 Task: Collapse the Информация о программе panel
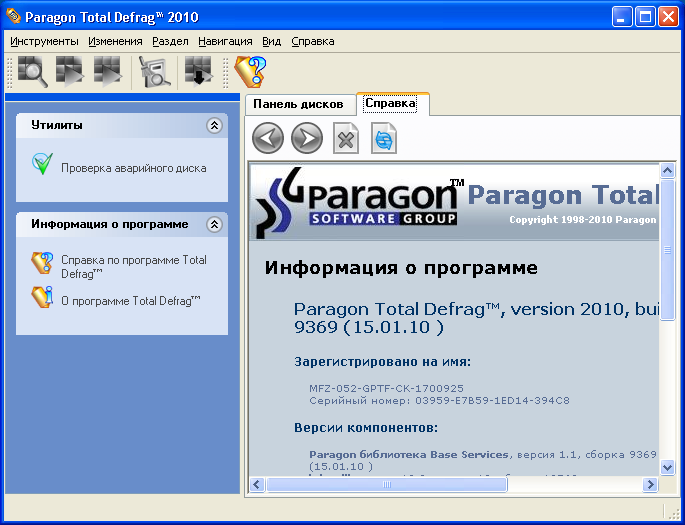coord(213,225)
